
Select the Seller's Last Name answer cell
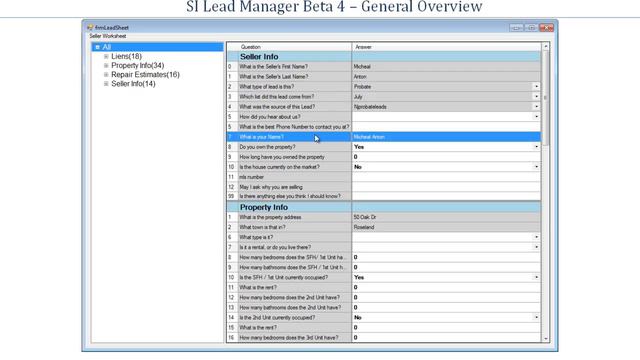click(446, 77)
